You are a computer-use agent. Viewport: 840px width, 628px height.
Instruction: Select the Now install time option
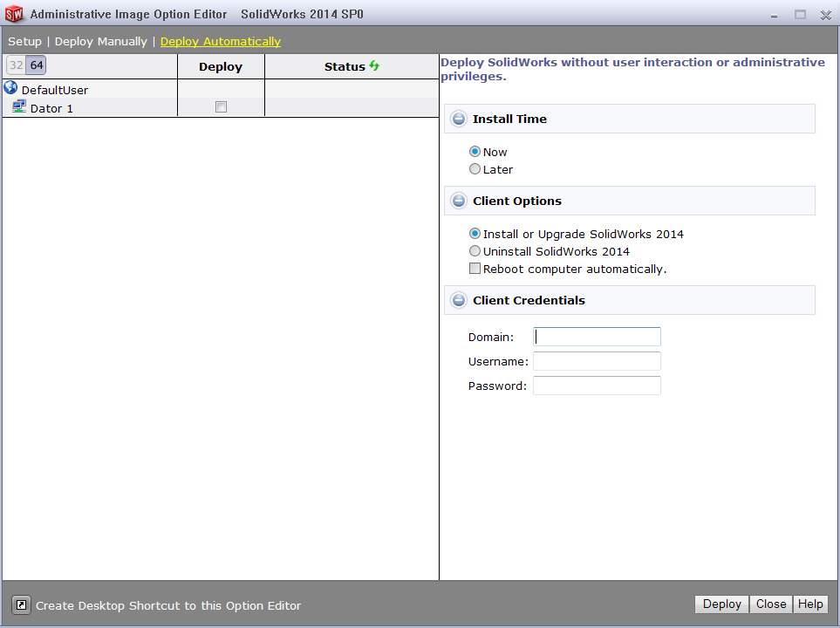coord(475,152)
